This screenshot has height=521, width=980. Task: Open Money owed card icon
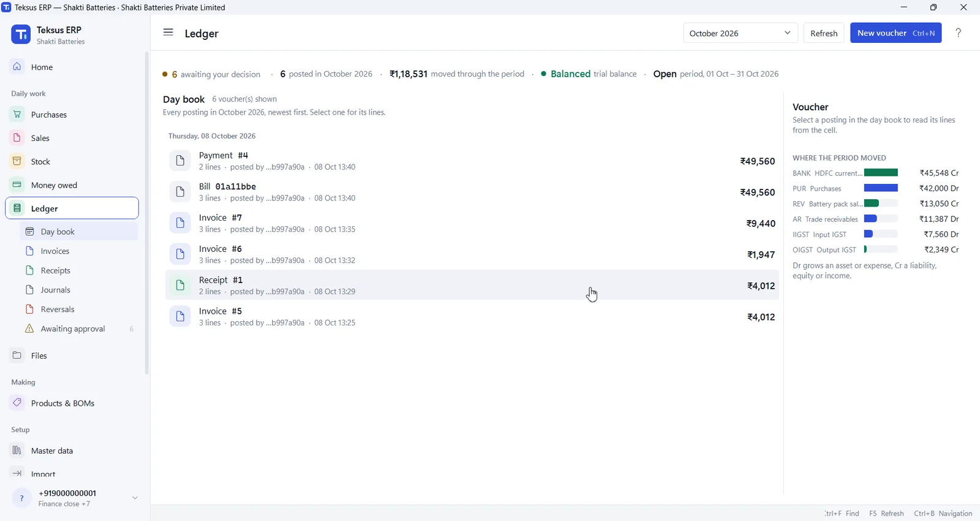17,184
